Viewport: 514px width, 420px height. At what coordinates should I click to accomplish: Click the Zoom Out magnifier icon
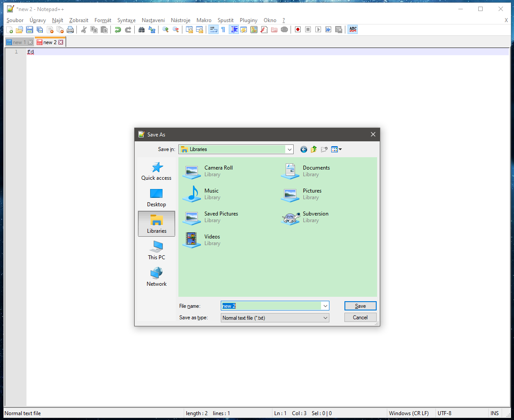click(175, 30)
